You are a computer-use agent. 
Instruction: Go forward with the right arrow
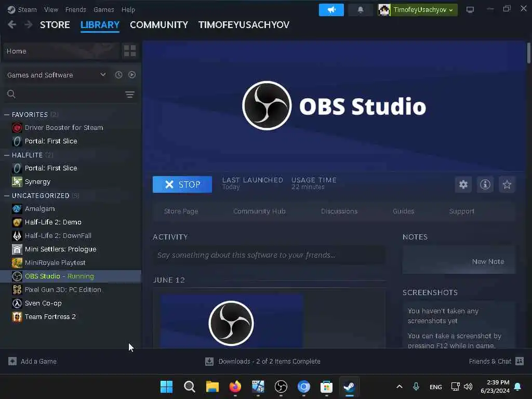(x=29, y=24)
